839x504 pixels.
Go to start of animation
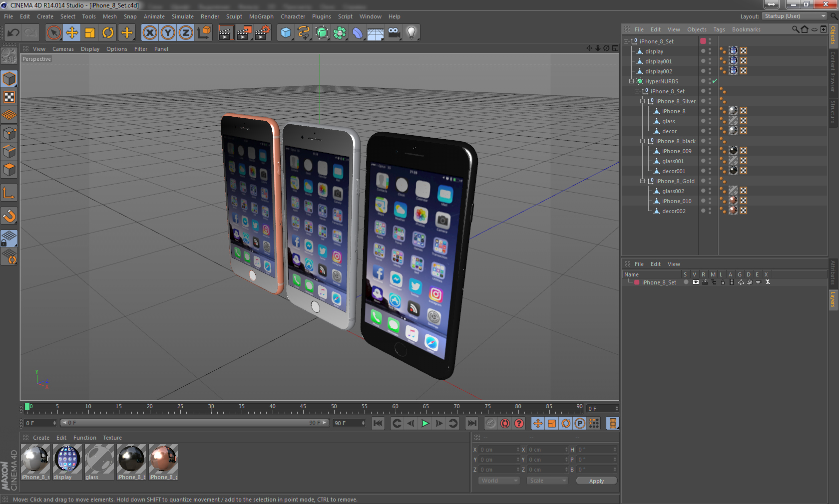pos(378,423)
